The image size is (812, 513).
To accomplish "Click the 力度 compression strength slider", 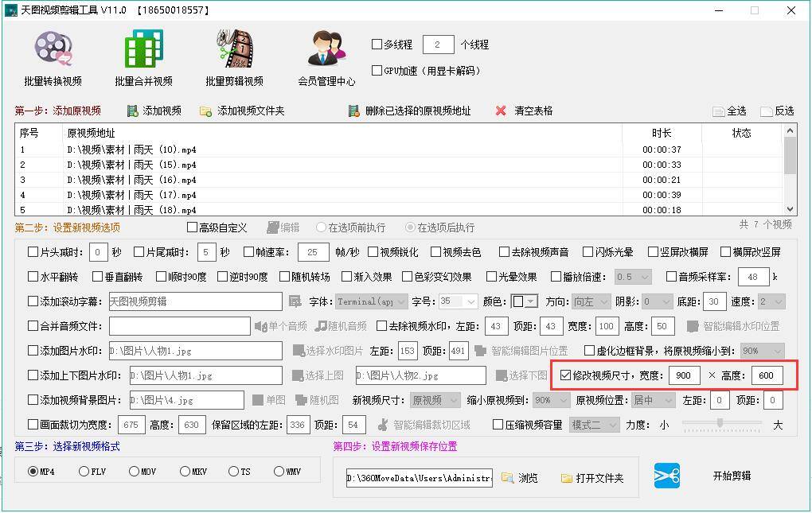I will point(722,424).
